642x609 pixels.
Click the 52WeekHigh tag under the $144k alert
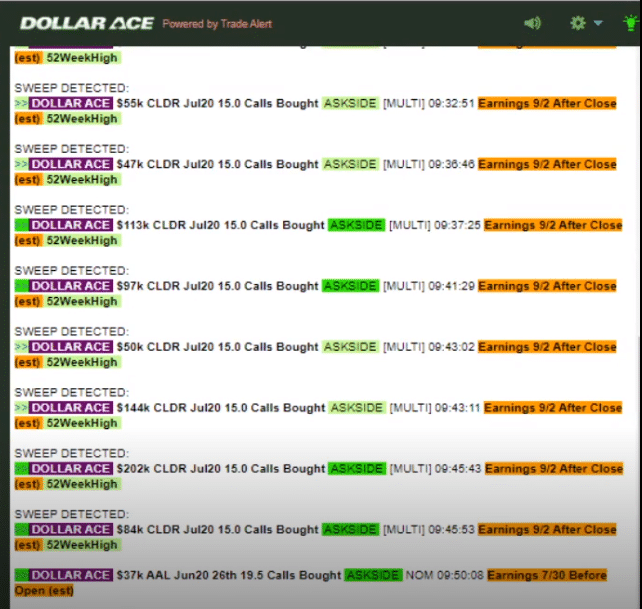[x=82, y=423]
